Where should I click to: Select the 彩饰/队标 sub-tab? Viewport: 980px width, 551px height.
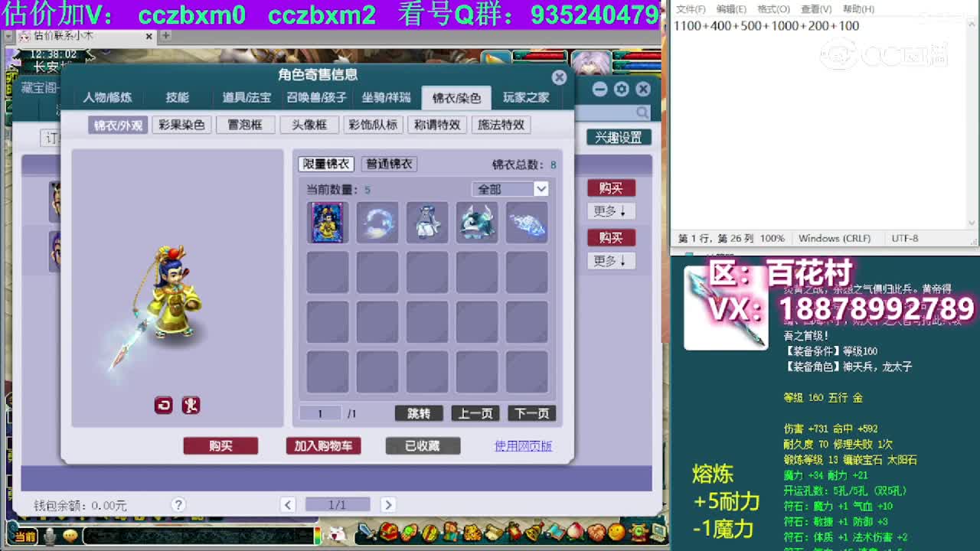(373, 125)
